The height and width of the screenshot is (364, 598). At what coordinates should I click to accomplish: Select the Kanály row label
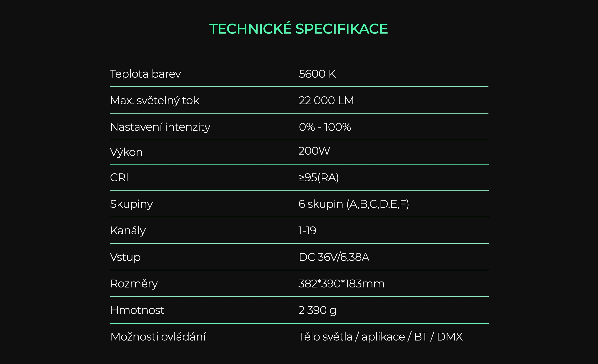coord(128,231)
